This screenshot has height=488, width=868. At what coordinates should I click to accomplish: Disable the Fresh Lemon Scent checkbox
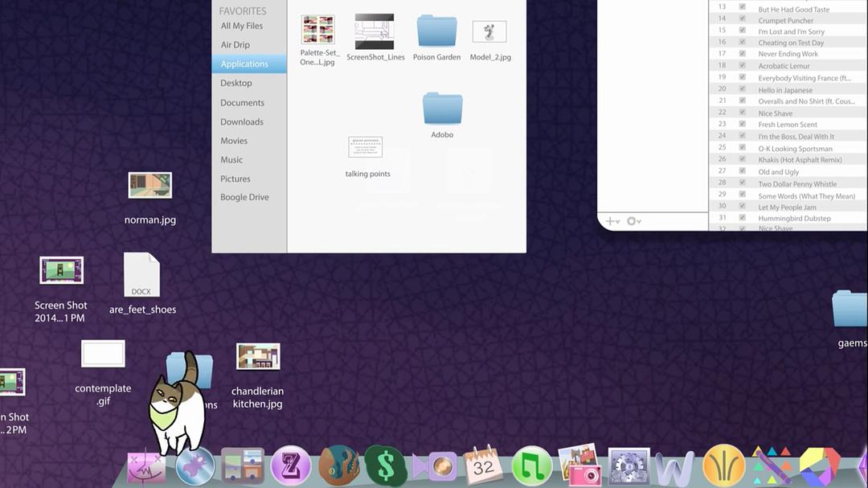click(x=743, y=125)
